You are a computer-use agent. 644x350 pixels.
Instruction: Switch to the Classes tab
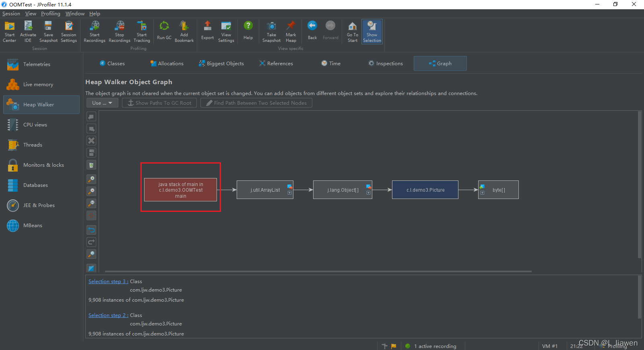(112, 64)
